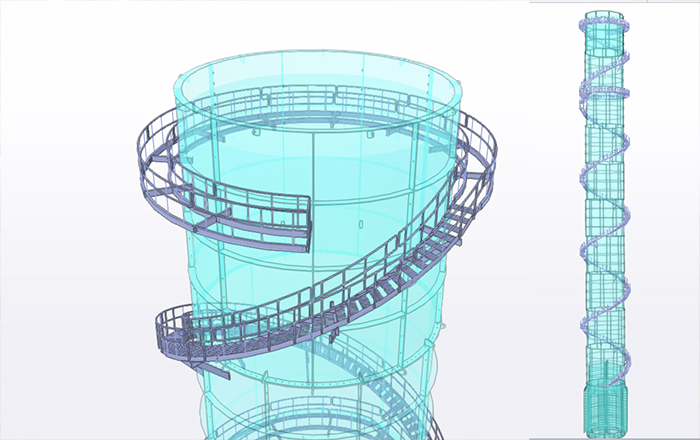Screen dimensions: 700x440
Task: Select the upper circular platform's left railing
Action: (150, 150)
